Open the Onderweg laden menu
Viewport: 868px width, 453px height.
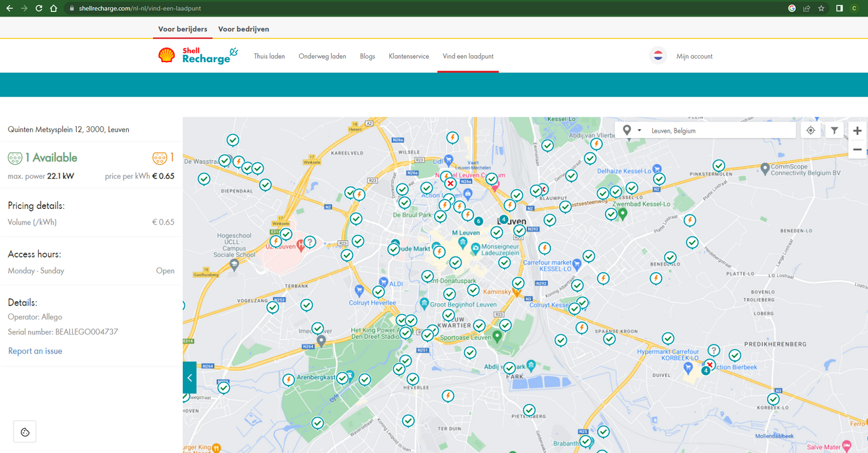pyautogui.click(x=322, y=57)
